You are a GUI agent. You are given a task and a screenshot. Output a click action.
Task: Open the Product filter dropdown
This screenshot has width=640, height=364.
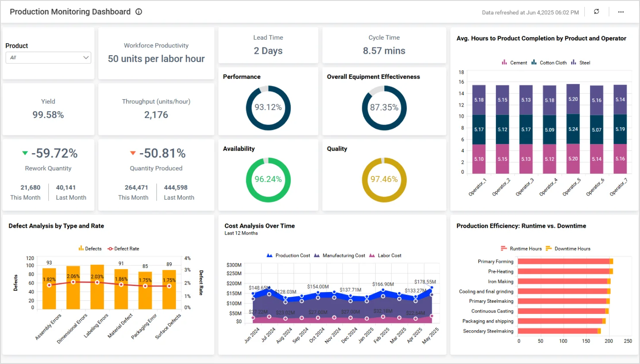(x=48, y=57)
